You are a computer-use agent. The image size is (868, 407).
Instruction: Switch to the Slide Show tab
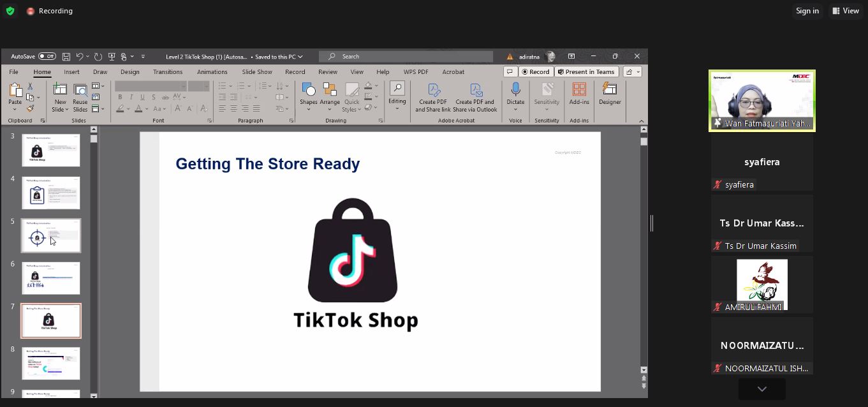257,72
